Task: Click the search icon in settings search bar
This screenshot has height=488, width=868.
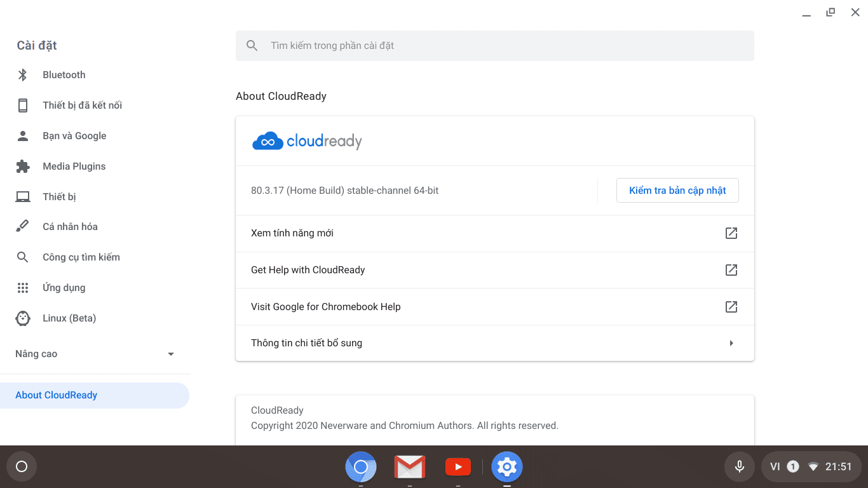Action: 252,46
